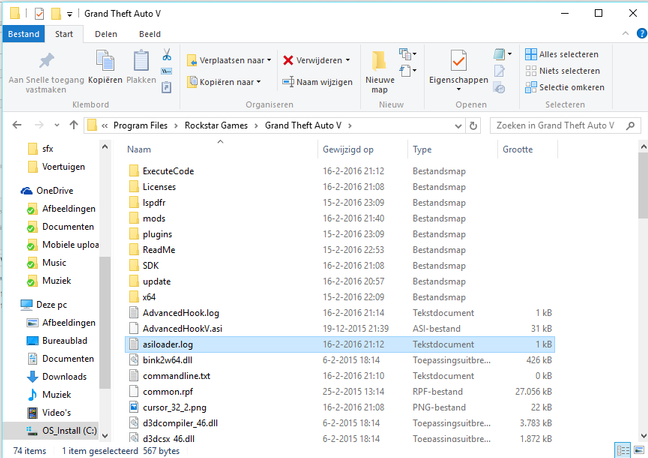
Task: Collapse the ribbon chevron
Action: pos(625,33)
